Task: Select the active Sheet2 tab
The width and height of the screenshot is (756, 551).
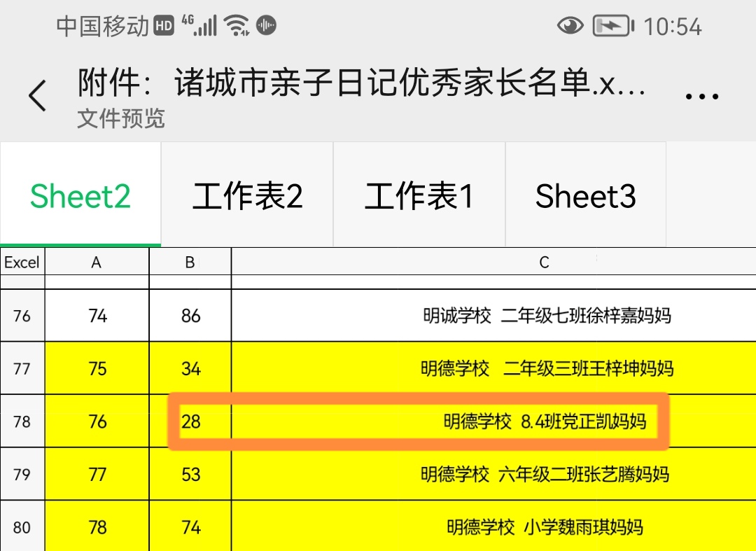Action: [x=80, y=196]
